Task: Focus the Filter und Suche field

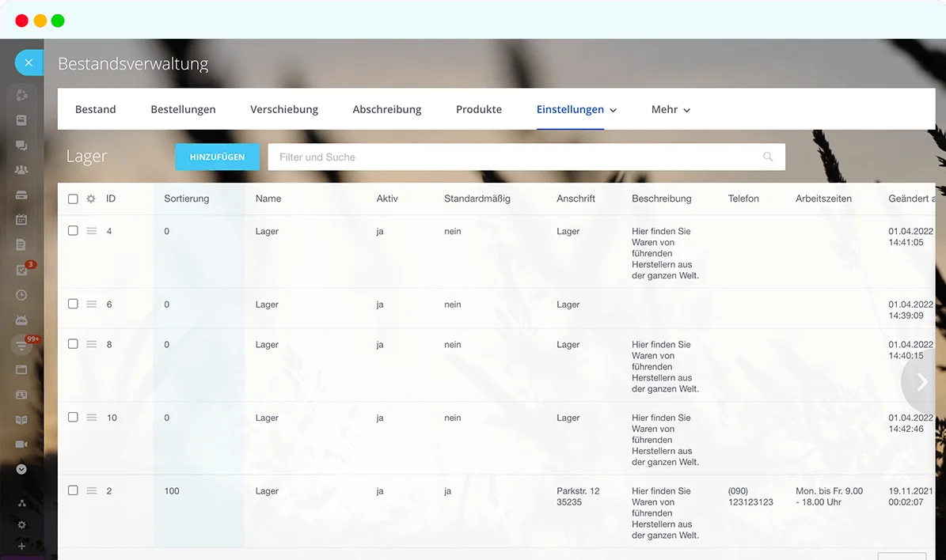Action: (526, 157)
